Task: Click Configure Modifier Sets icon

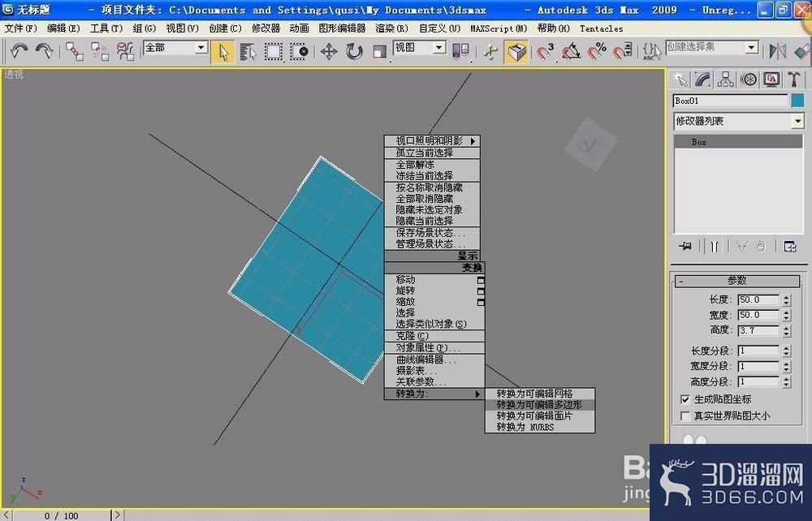Action: 790,246
